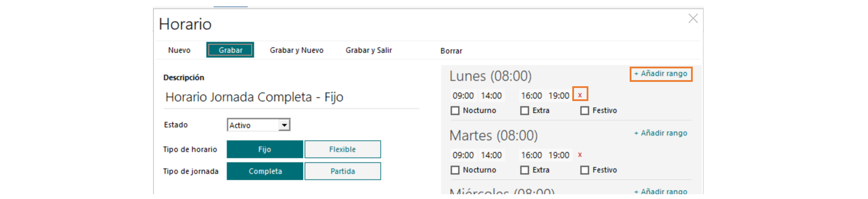
Task: Edit the Descripción text field
Action: [291, 97]
